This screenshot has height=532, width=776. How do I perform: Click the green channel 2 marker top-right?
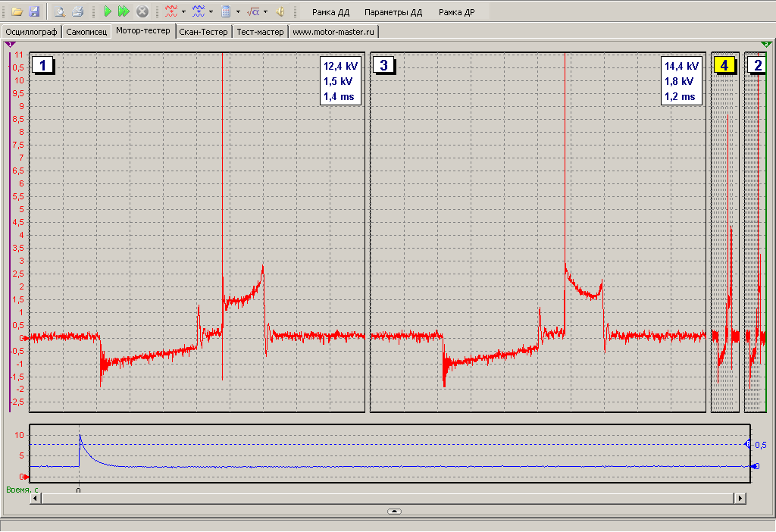pos(766,45)
